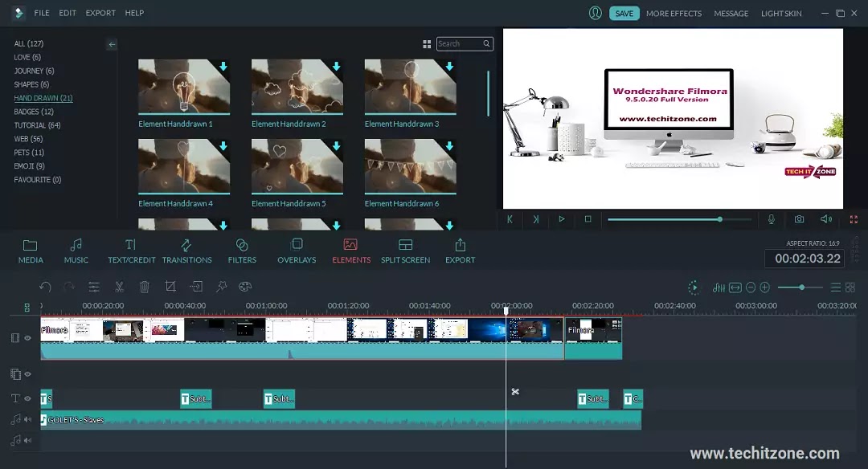Toggle text track eye visibility

click(27, 399)
